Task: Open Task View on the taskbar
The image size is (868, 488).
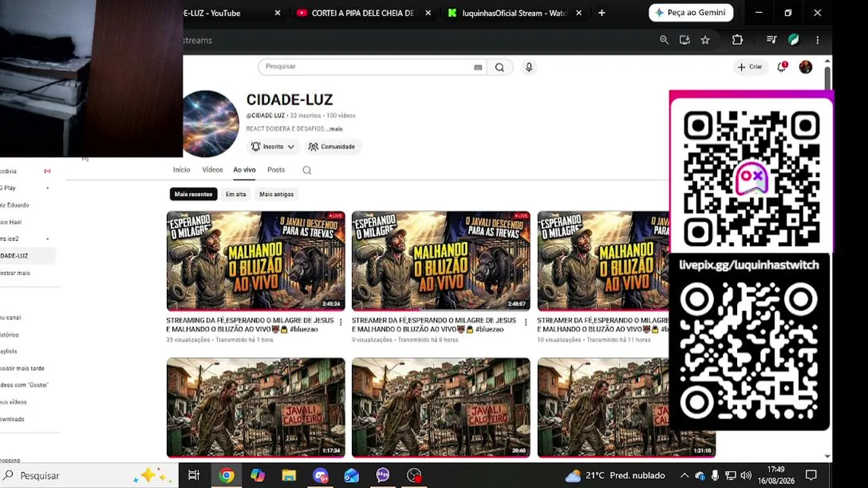Action: [194, 476]
